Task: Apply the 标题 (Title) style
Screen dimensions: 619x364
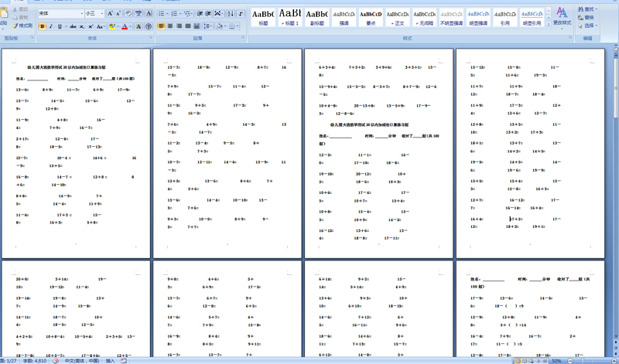Action: tap(263, 17)
